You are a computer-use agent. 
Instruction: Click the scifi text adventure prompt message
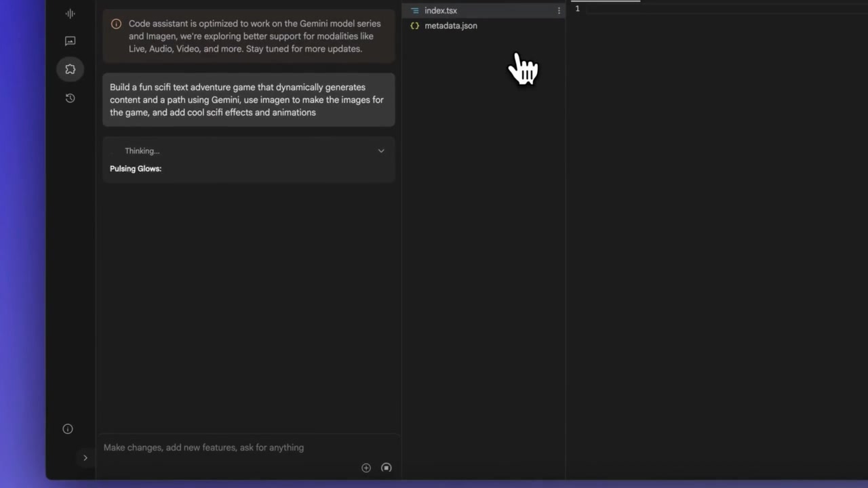click(x=249, y=100)
